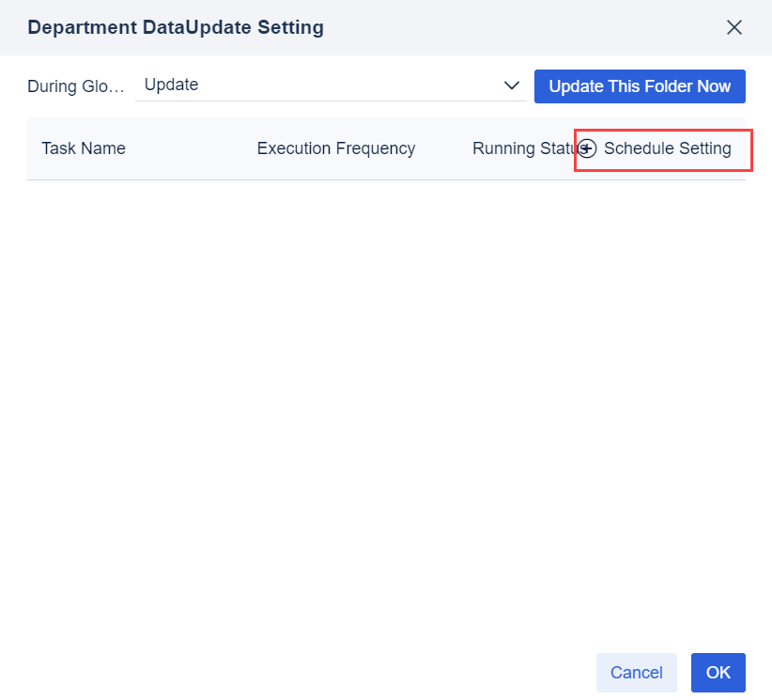Screen dimensions: 772x700
Task: Click the dialog title 'Department DataUpdate Setting'
Action: pyautogui.click(x=176, y=27)
